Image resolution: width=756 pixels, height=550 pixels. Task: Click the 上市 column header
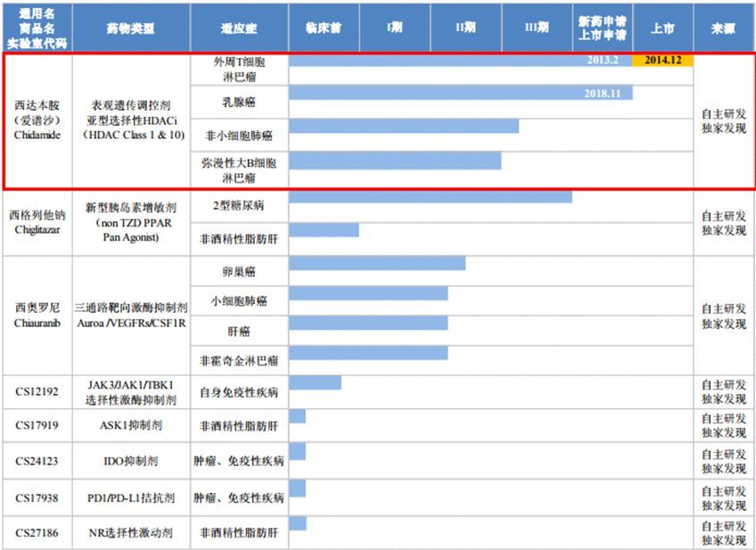click(x=663, y=28)
